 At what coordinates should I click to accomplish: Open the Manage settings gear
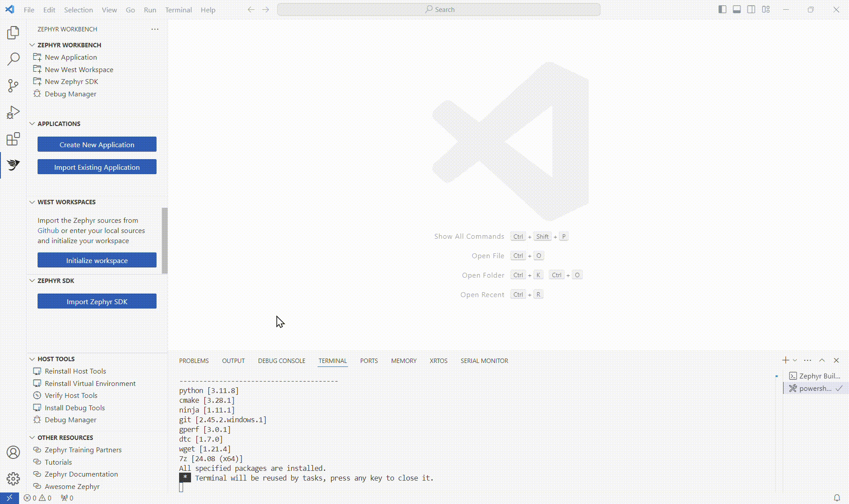point(13,479)
